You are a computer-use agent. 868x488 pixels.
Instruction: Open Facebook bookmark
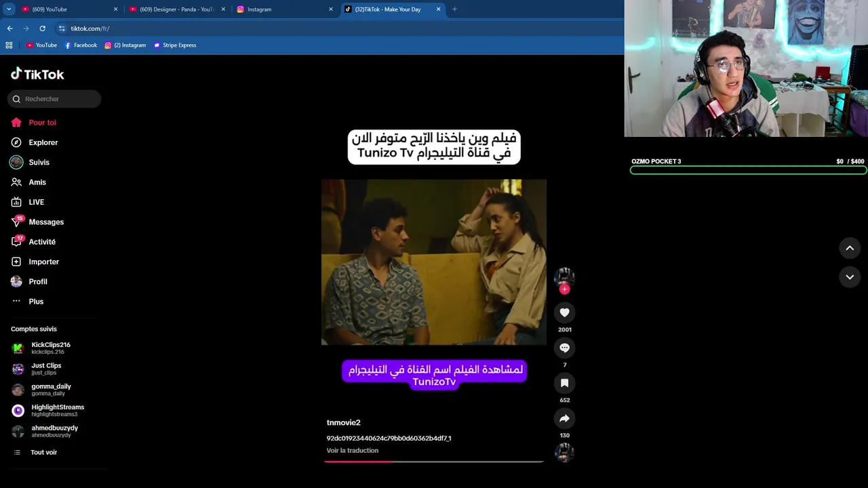(x=81, y=45)
